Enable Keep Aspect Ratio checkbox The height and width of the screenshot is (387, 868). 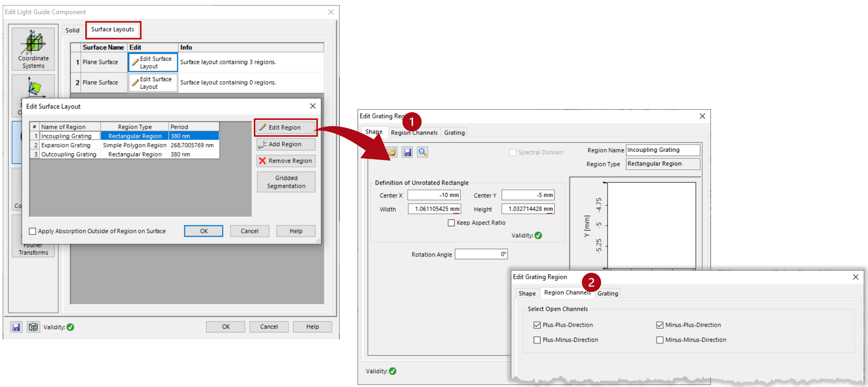451,223
